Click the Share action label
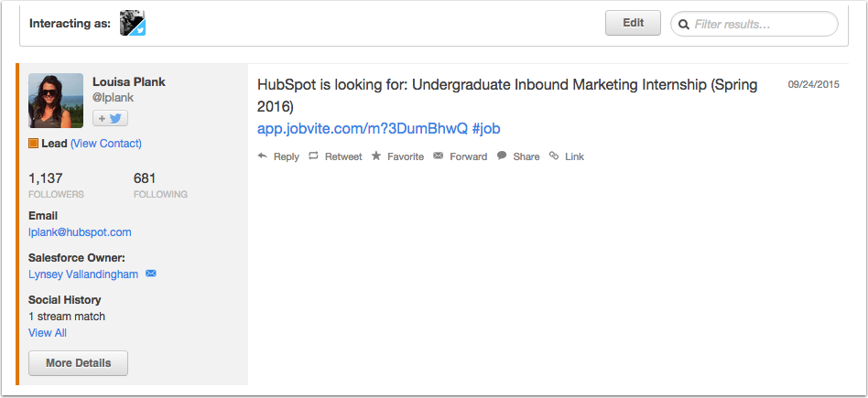 526,156
